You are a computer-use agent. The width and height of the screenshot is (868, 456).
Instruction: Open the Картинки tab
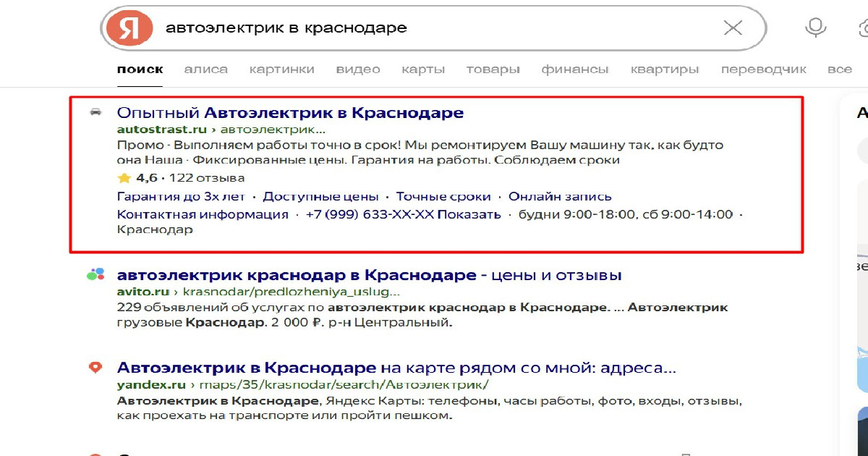[x=281, y=69]
